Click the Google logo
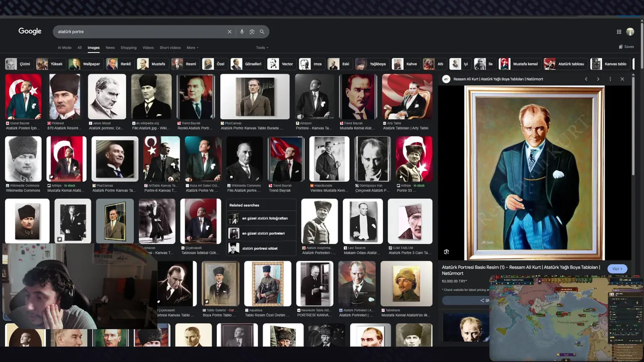 click(x=30, y=31)
